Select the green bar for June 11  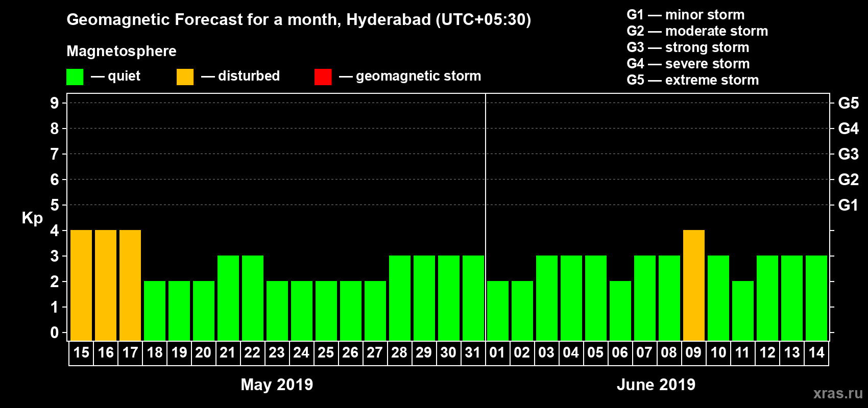coord(743,311)
